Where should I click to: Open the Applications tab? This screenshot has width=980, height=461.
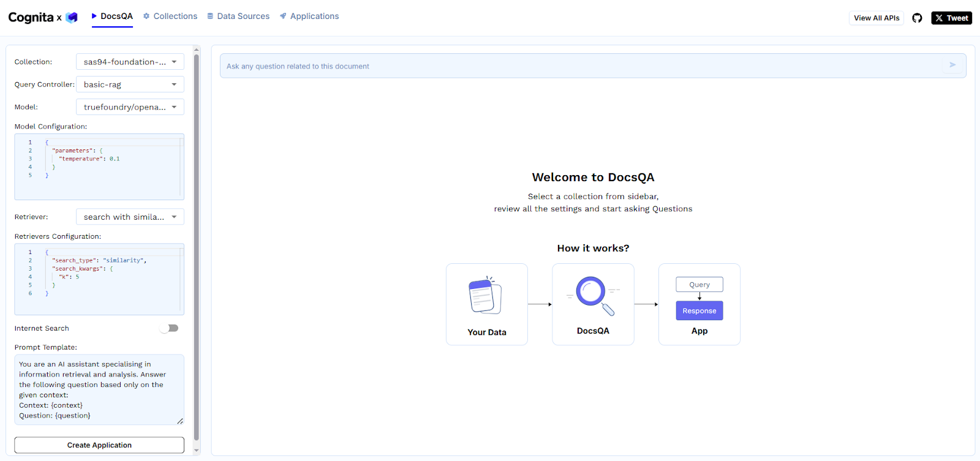tap(309, 17)
